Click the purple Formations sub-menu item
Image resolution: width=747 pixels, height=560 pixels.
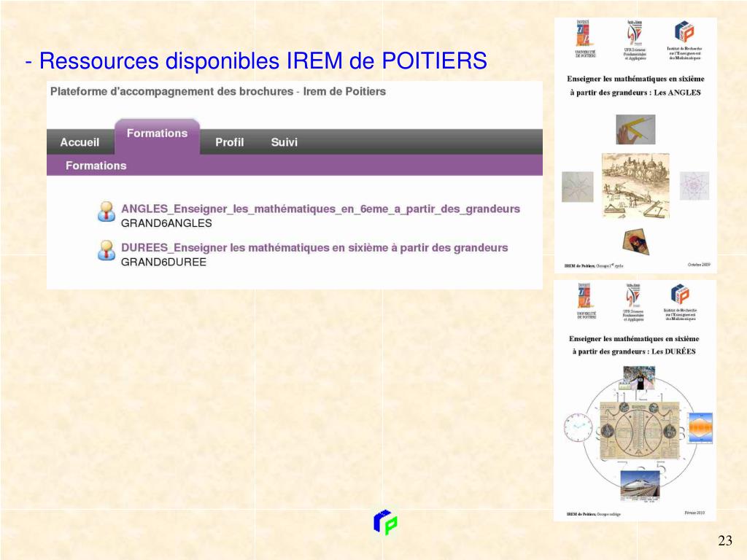click(x=96, y=166)
